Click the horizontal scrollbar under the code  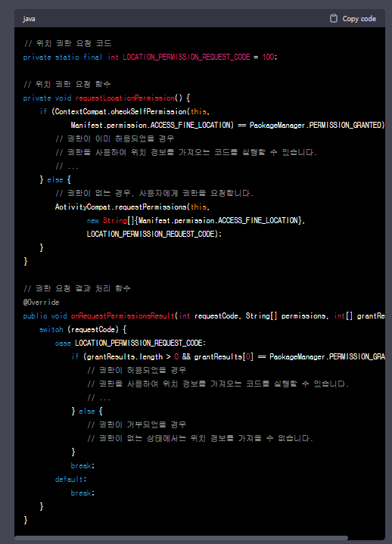tap(181, 538)
